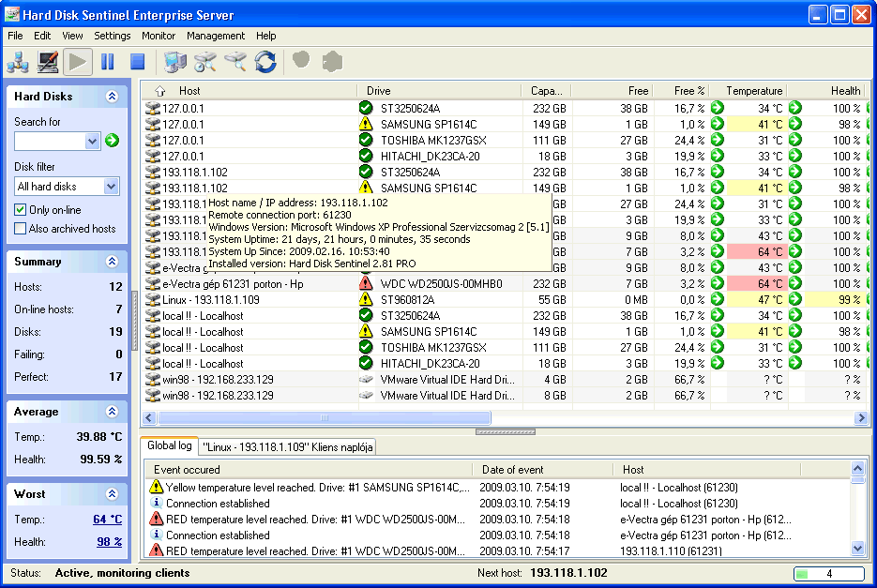Collapse the Hard Disks panel
Viewport: 877px width, 588px height.
(x=112, y=96)
